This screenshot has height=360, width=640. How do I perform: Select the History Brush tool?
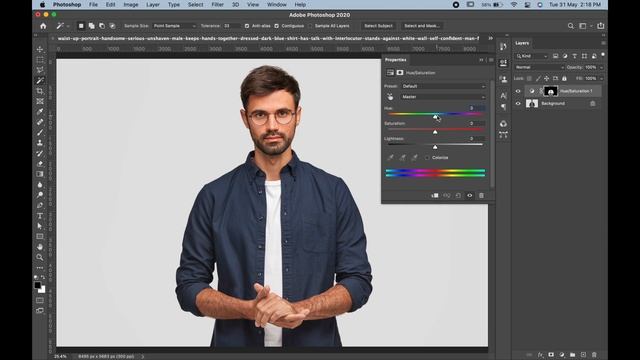[40, 153]
